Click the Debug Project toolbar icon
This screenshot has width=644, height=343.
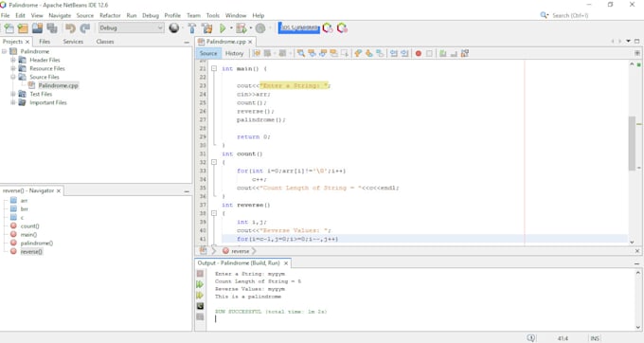coord(241,27)
